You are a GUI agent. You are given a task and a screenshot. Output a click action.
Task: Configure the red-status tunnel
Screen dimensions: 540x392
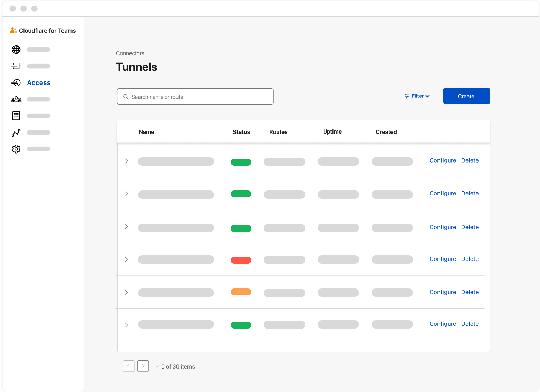pos(443,259)
